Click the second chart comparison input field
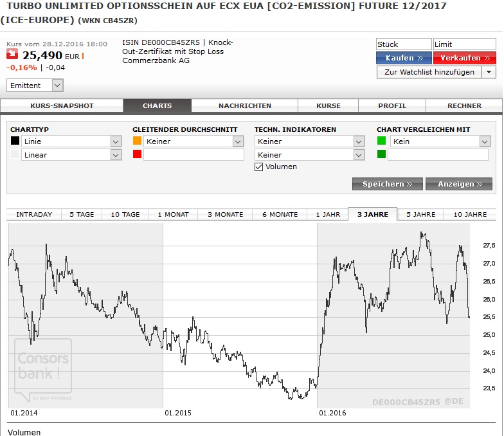504x436 pixels. click(438, 155)
